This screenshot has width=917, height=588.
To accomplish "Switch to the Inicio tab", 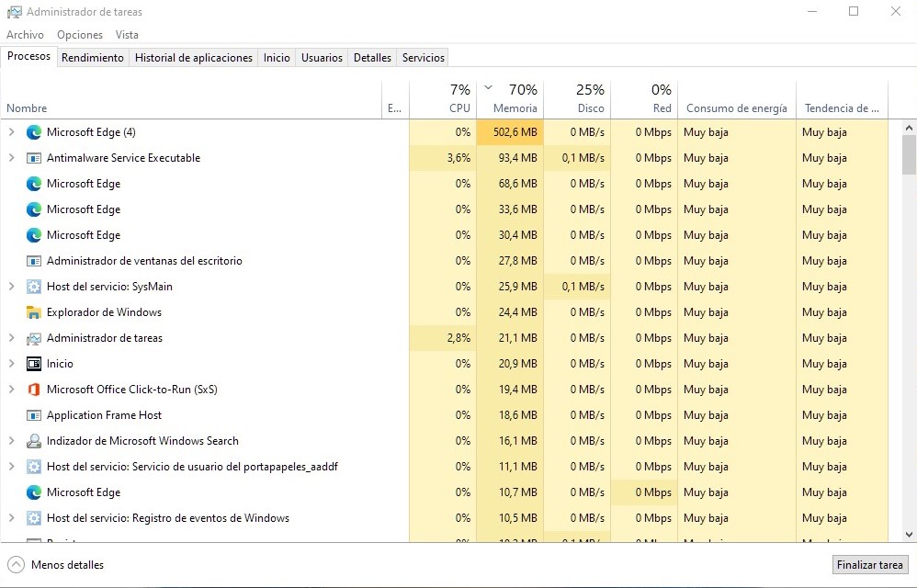I will click(277, 57).
